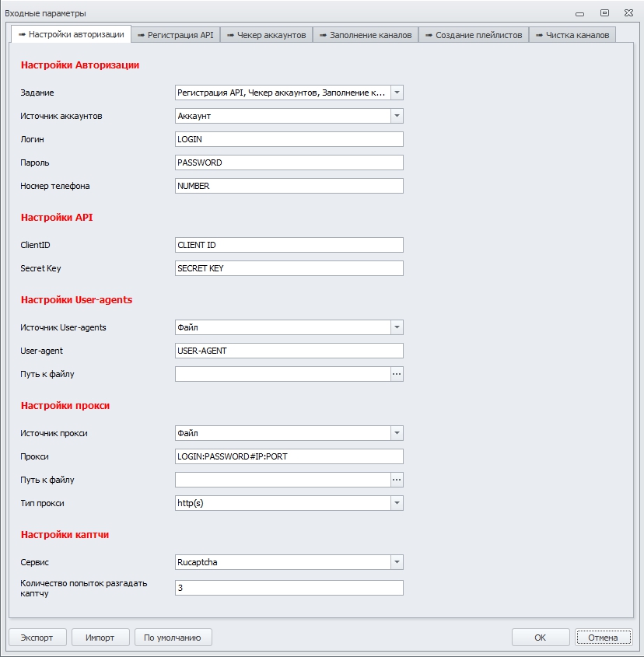Open the Источник User-agents dropdown

pyautogui.click(x=397, y=327)
